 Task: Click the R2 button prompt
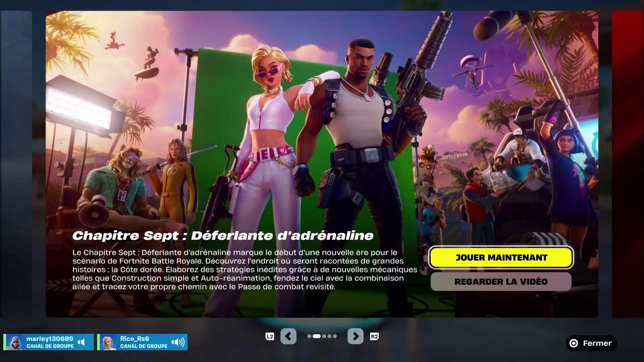pyautogui.click(x=374, y=336)
